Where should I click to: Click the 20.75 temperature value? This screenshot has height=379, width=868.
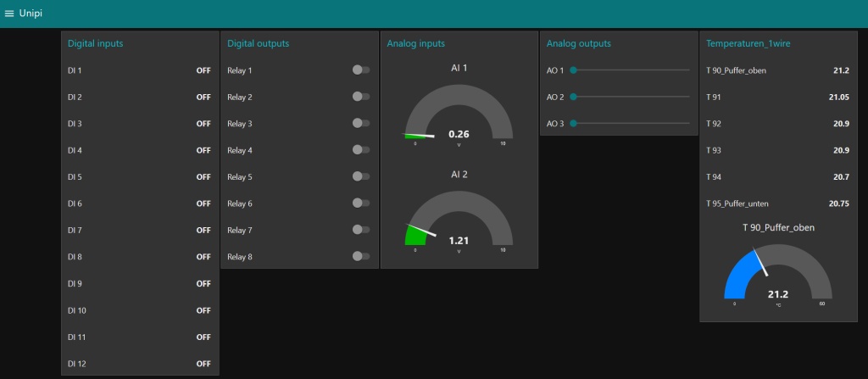[x=838, y=203]
